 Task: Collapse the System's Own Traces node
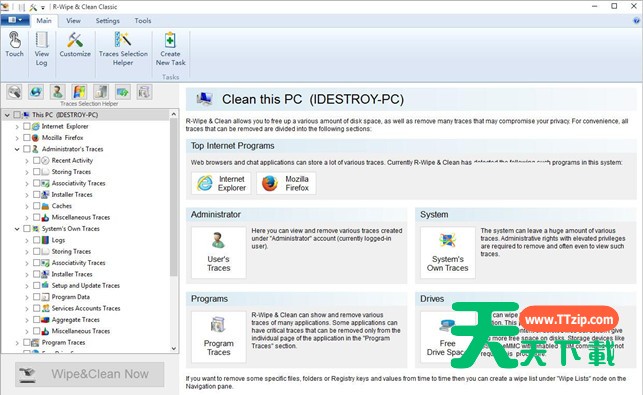pyautogui.click(x=17, y=229)
